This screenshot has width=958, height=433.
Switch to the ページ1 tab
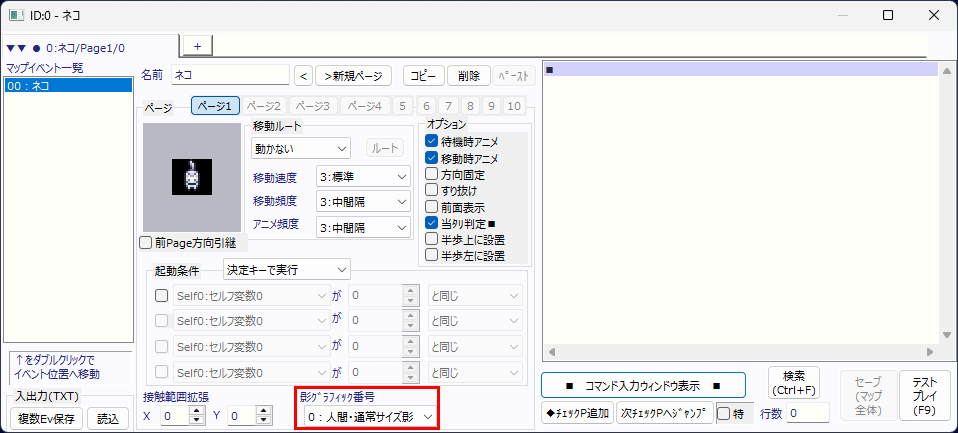pos(214,106)
